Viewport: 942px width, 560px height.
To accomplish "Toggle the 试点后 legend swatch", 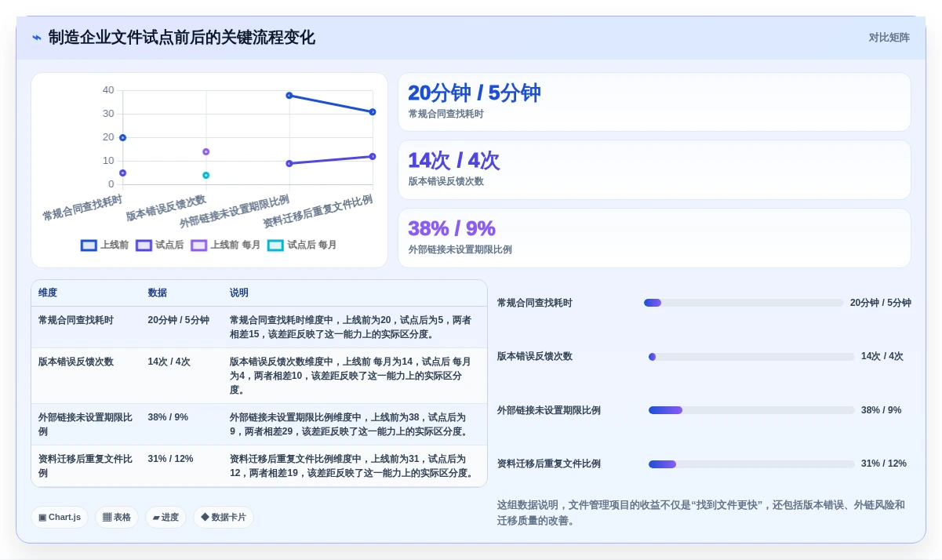I will [144, 245].
